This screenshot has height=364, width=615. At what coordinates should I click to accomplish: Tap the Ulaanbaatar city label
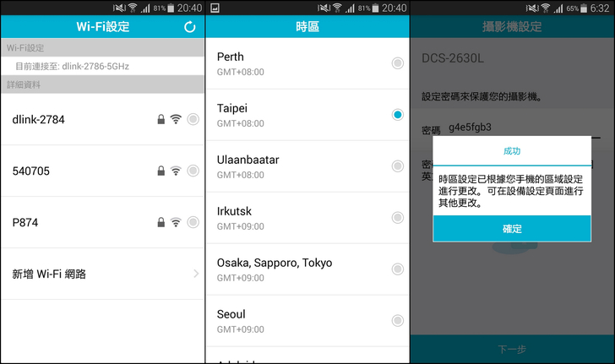pyautogui.click(x=248, y=160)
